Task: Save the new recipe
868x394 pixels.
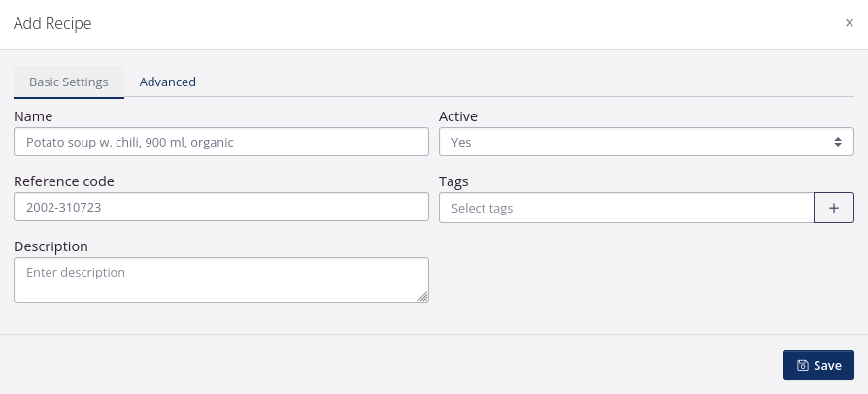Action: pyautogui.click(x=818, y=366)
